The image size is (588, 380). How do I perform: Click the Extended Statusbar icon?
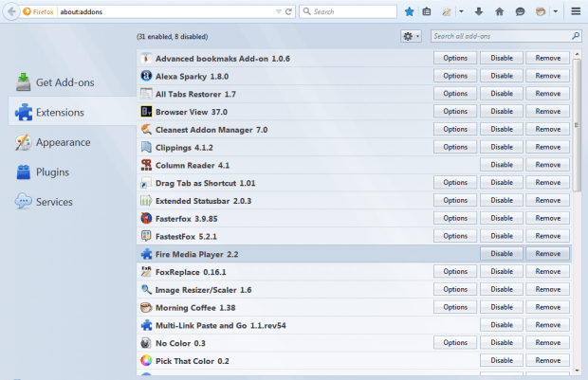point(146,201)
